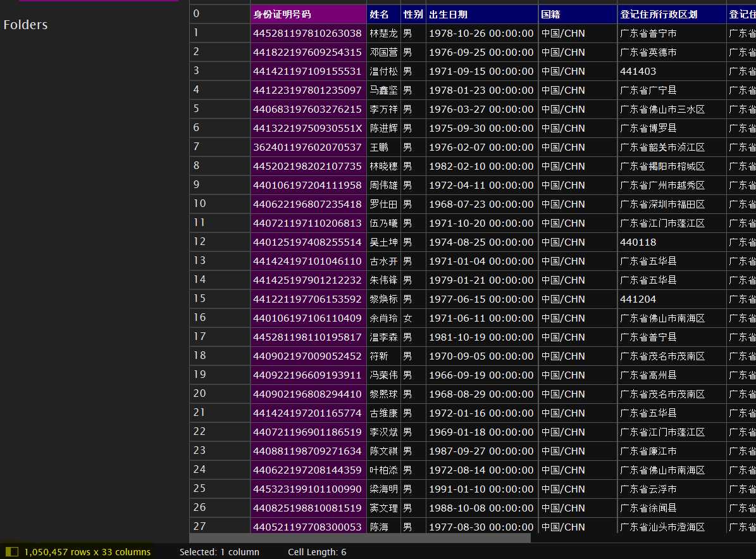Screen dimensions: 756x559
Task: Click the 广东省广宁县 cell in row 4
Action: (x=672, y=90)
